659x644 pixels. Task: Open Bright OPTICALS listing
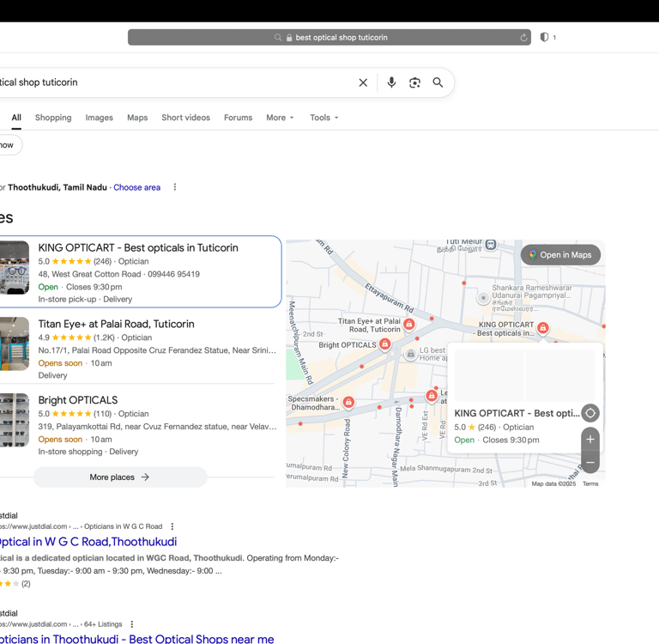(x=78, y=400)
